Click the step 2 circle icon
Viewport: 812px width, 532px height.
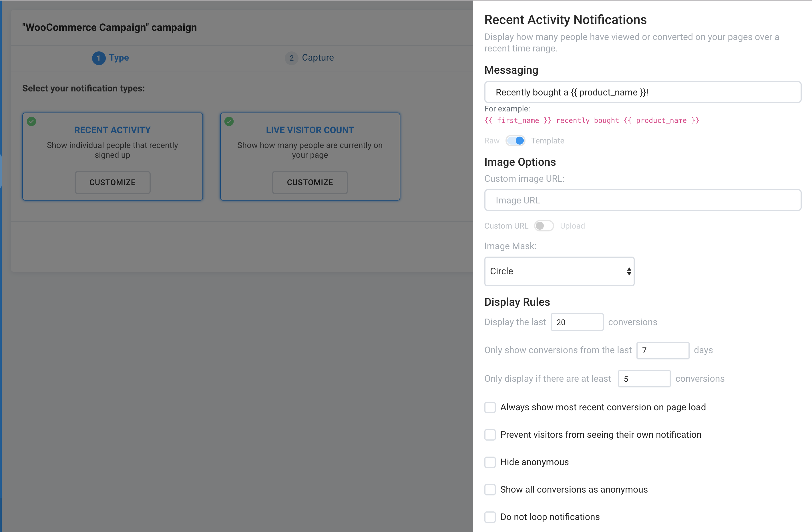point(291,58)
